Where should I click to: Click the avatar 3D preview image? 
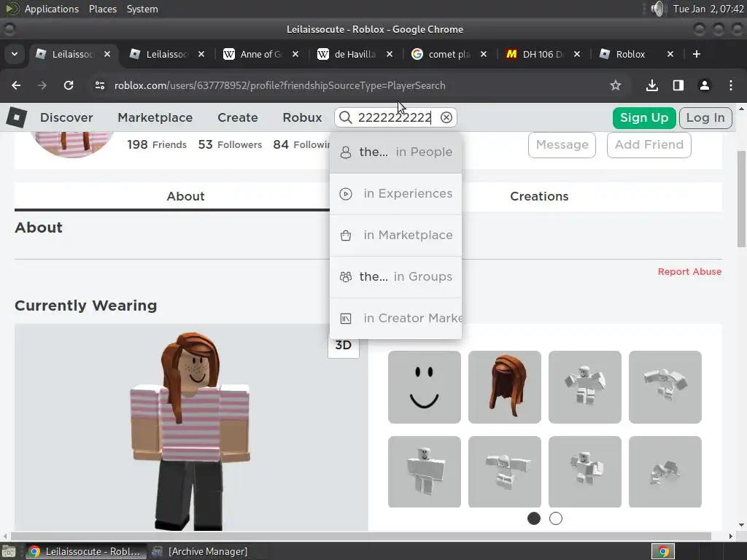click(190, 427)
